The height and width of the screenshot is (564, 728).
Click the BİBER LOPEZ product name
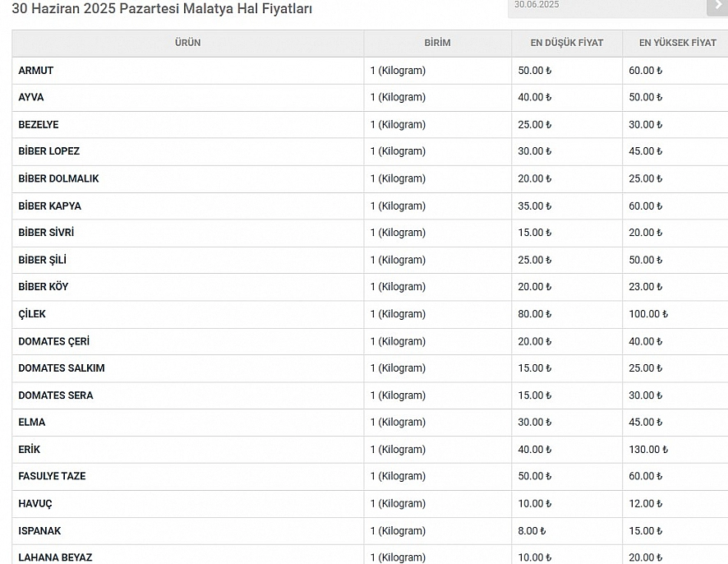48,151
